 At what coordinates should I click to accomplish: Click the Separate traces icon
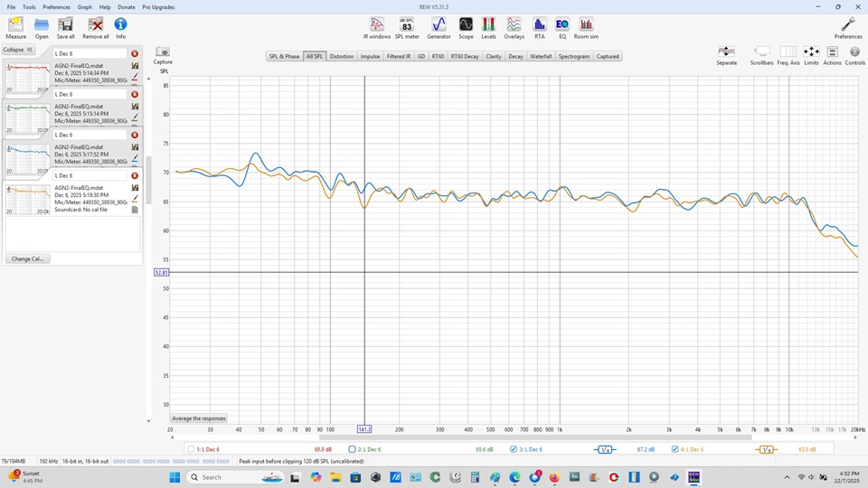click(x=726, y=53)
